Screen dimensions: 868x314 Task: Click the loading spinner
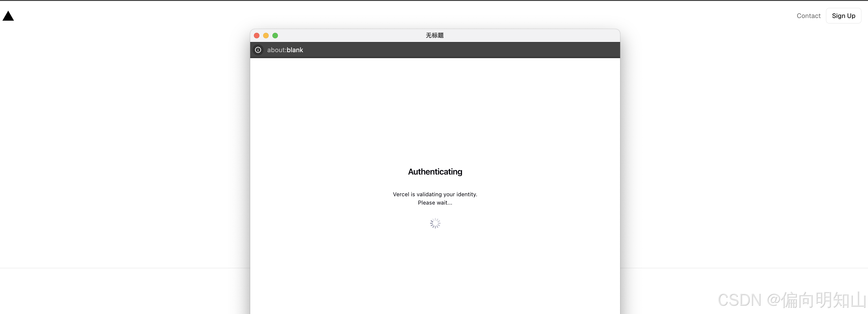[435, 223]
